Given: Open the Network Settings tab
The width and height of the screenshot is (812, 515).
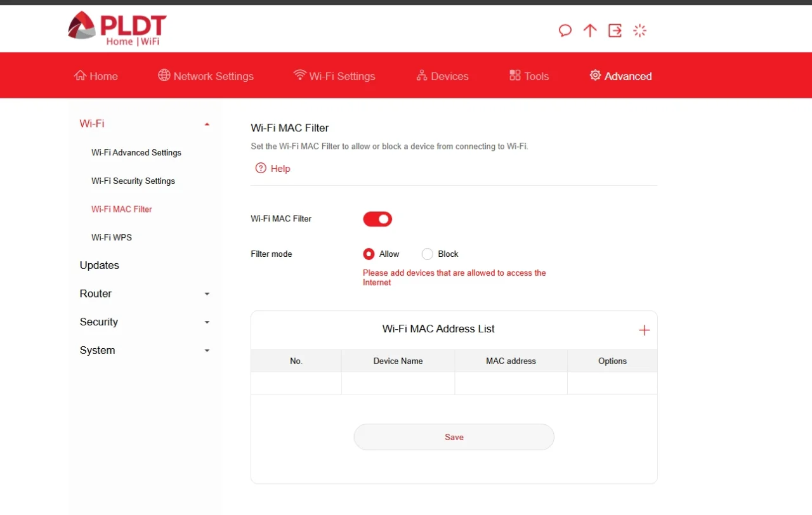Looking at the screenshot, I should (206, 76).
